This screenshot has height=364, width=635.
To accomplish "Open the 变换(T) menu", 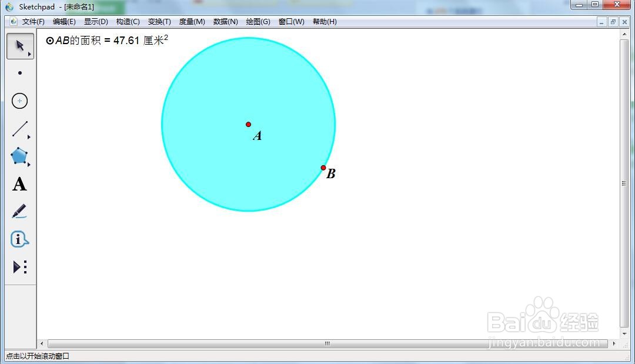I will pyautogui.click(x=159, y=21).
